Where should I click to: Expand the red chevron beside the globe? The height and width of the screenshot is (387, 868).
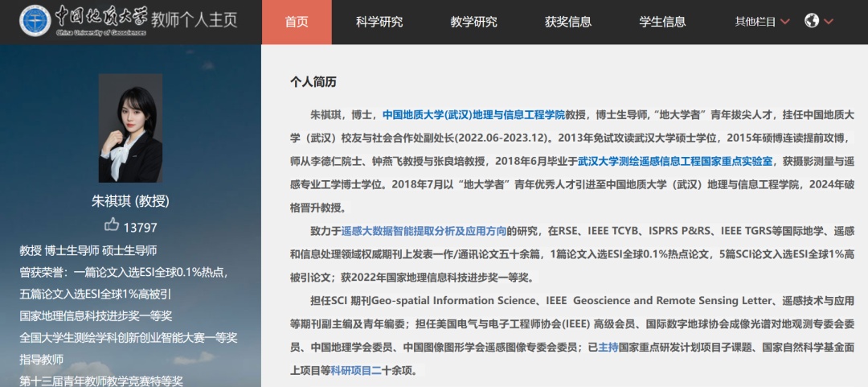click(x=829, y=22)
